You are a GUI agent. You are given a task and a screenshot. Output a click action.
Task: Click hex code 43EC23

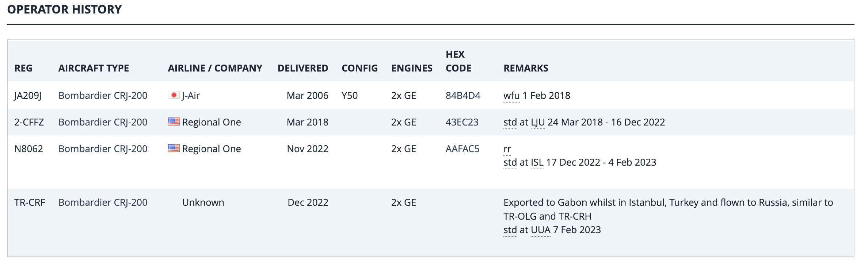[462, 122]
